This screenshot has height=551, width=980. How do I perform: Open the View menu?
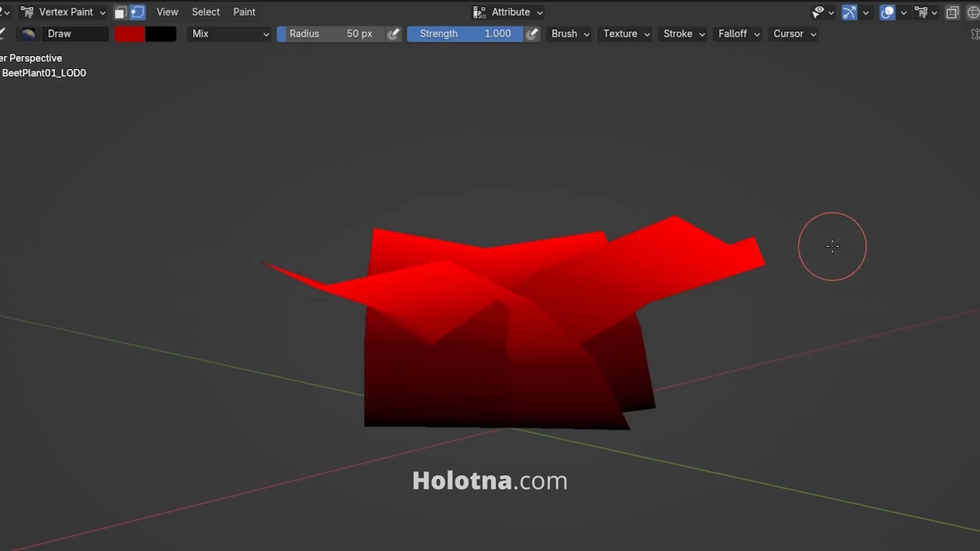[x=167, y=12]
